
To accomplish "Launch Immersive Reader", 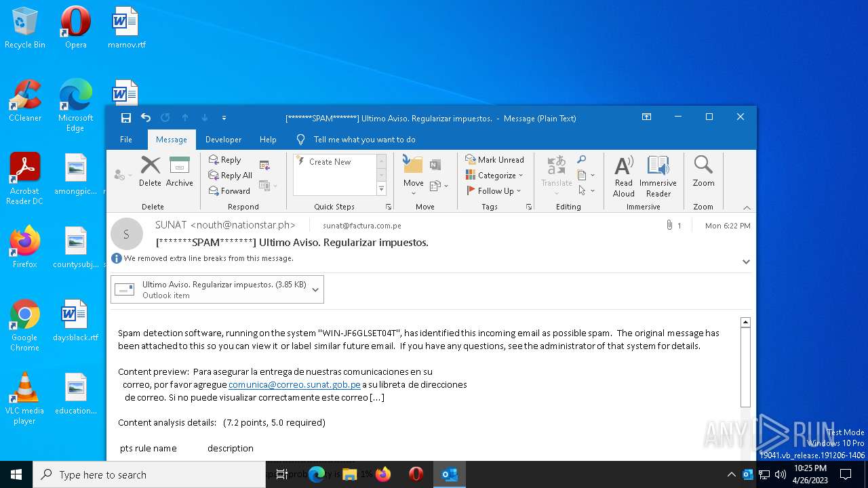I will 658,176.
